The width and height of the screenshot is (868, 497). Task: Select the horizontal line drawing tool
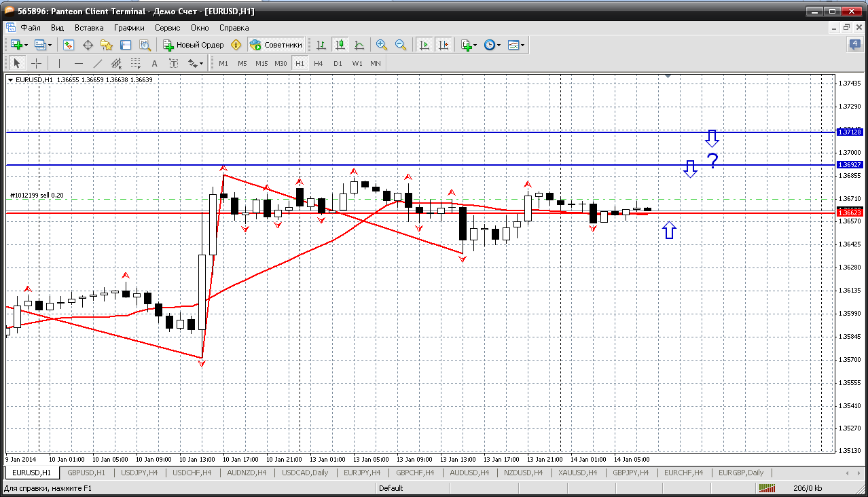pos(79,63)
